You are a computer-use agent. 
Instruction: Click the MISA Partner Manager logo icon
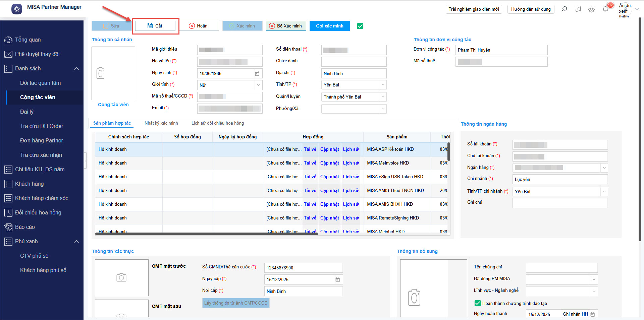point(17,9)
